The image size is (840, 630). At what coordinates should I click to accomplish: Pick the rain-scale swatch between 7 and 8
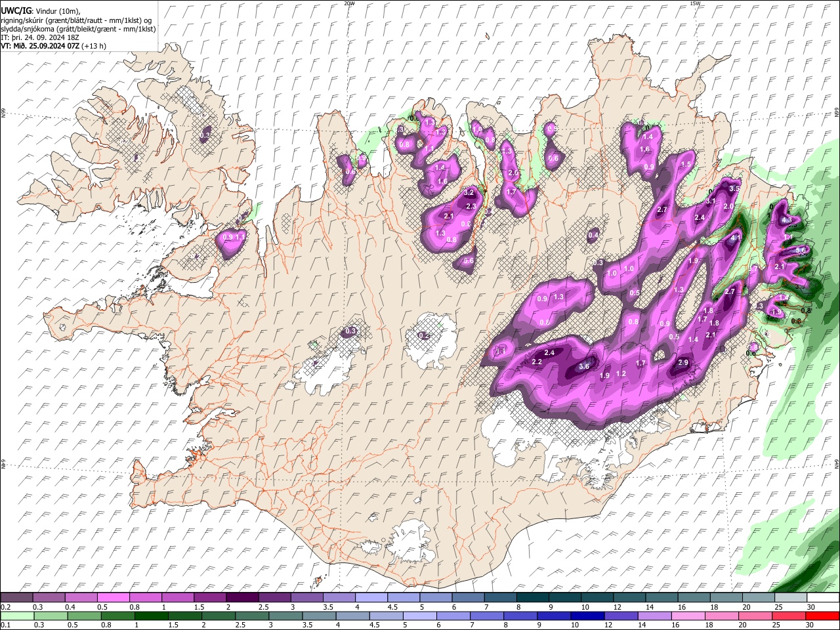tap(488, 616)
